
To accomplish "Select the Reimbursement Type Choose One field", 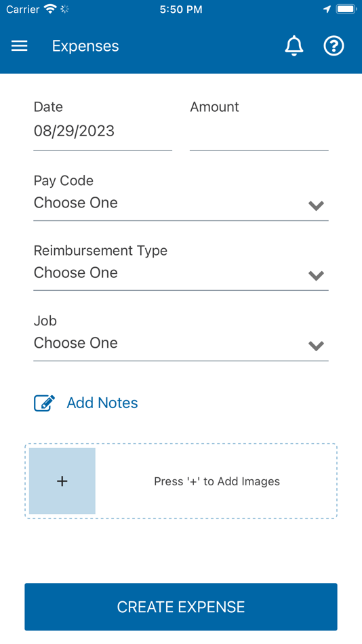I will coord(181,273).
